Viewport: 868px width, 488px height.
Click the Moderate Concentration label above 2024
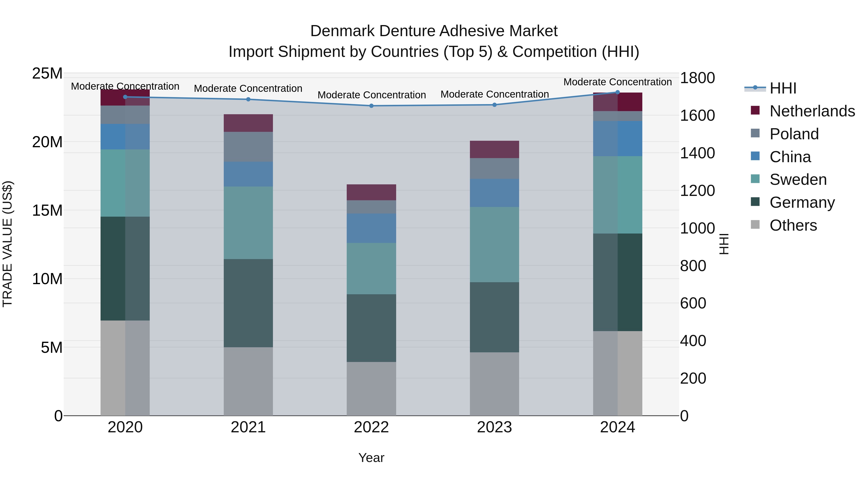click(618, 82)
